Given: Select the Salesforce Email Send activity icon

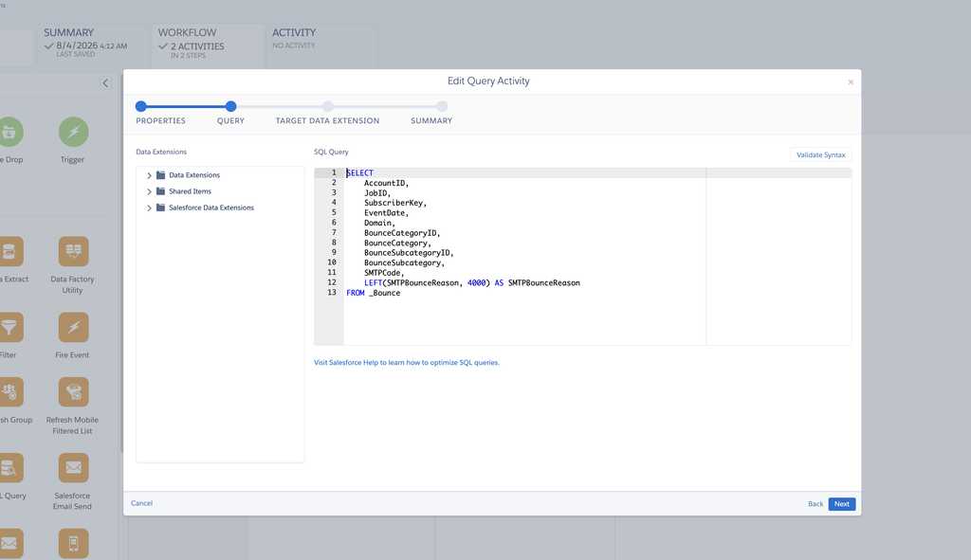Looking at the screenshot, I should click(x=73, y=468).
